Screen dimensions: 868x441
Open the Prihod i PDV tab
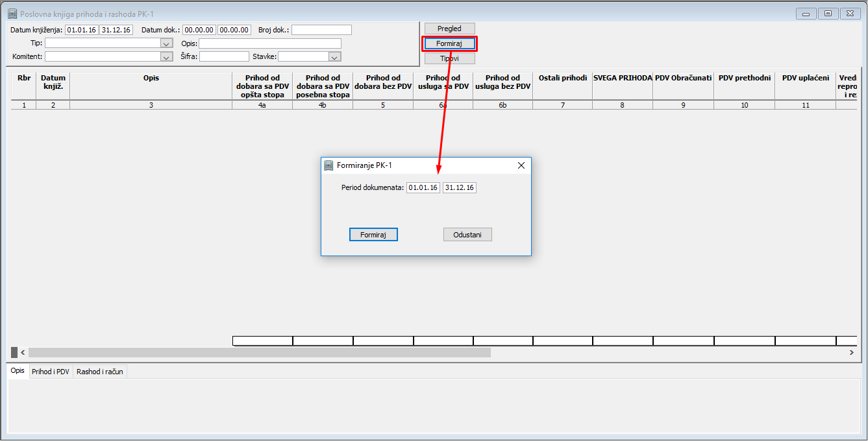pyautogui.click(x=51, y=372)
